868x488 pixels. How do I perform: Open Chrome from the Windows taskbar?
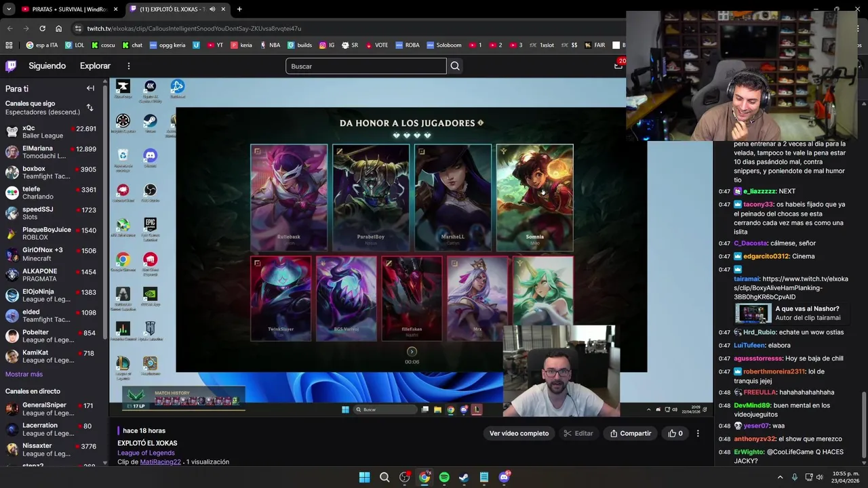(425, 477)
